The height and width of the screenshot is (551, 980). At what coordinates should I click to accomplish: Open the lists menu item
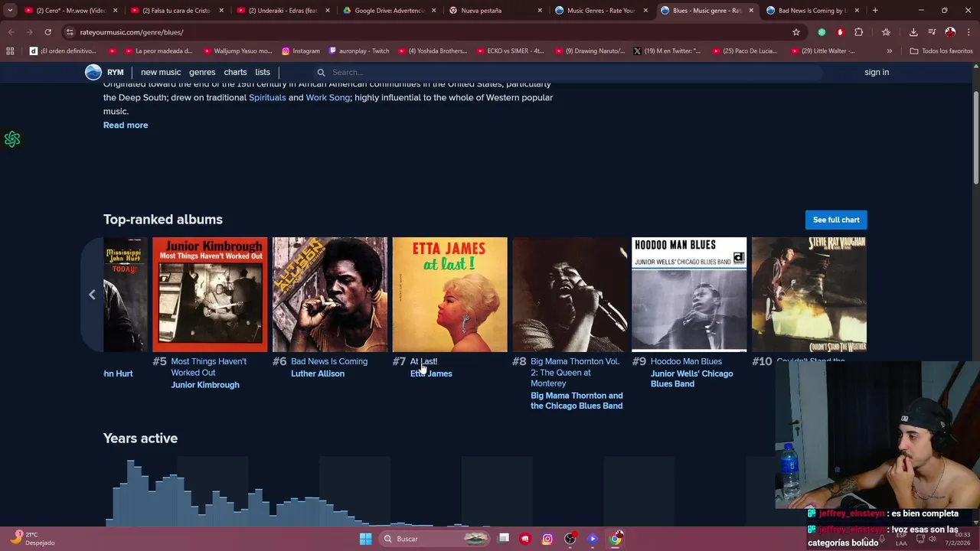[x=263, y=72]
